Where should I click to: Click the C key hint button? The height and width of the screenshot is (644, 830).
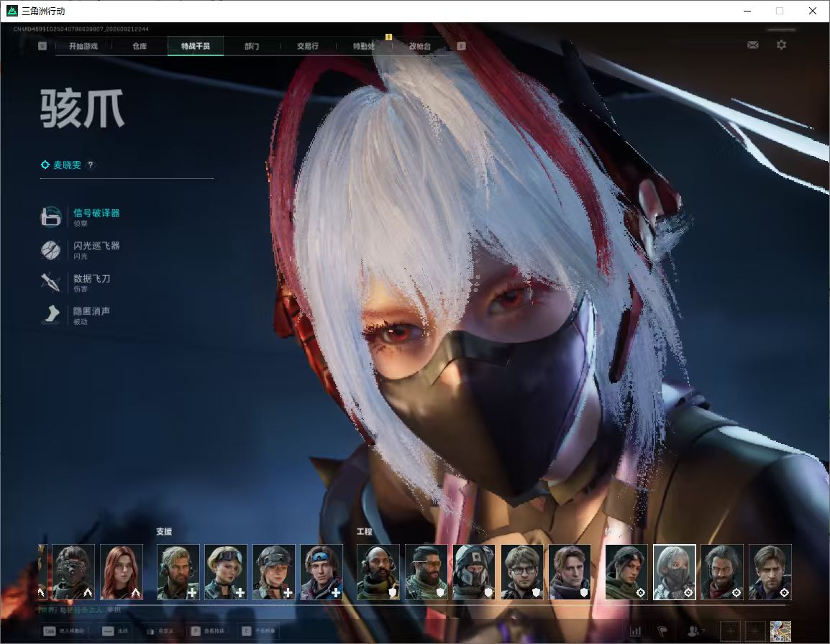pyautogui.click(x=246, y=631)
